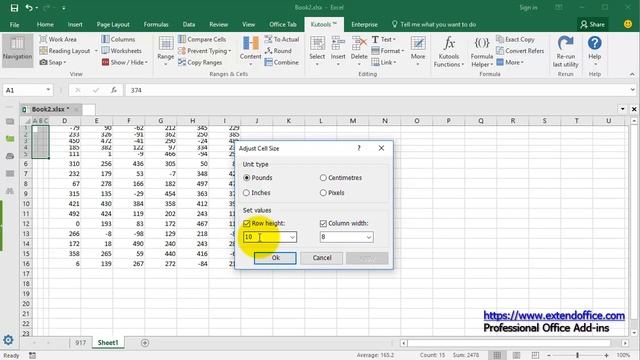Click Sign in

(x=528, y=8)
